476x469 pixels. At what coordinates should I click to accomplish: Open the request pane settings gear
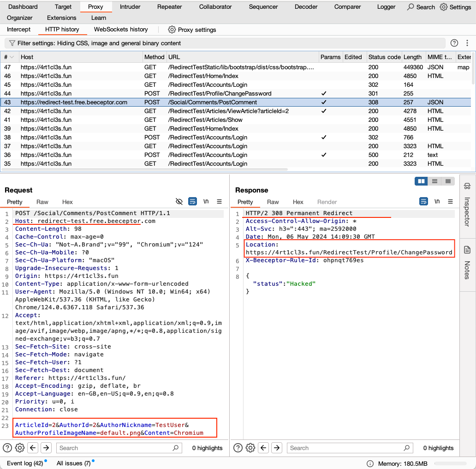pyautogui.click(x=19, y=448)
